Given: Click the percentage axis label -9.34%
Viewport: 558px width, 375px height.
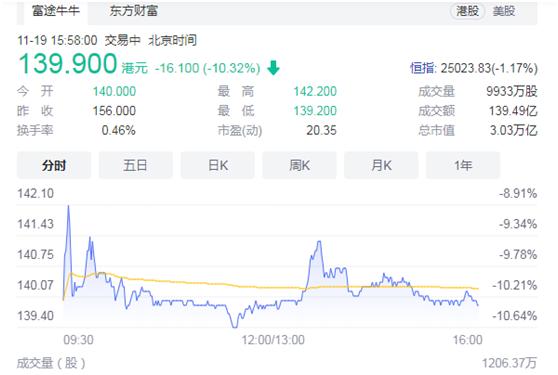Looking at the screenshot, I should click(518, 224).
